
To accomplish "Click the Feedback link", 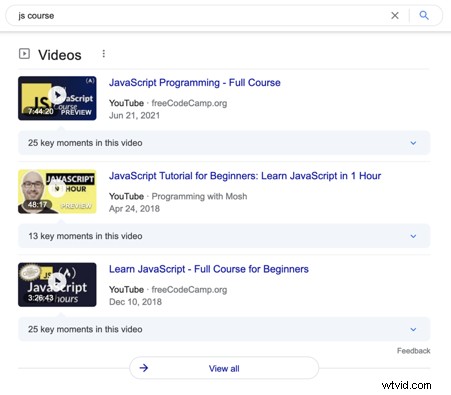I will click(414, 351).
